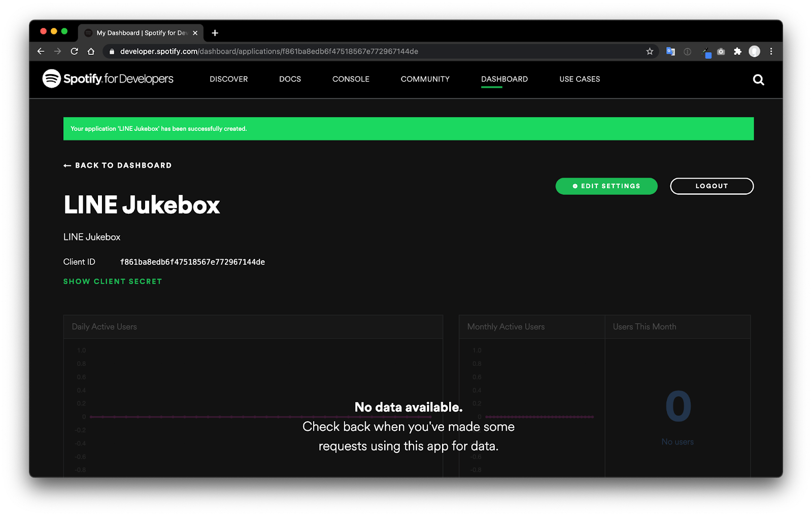812x516 pixels.
Task: Open a new tab with plus icon
Action: pos(215,33)
